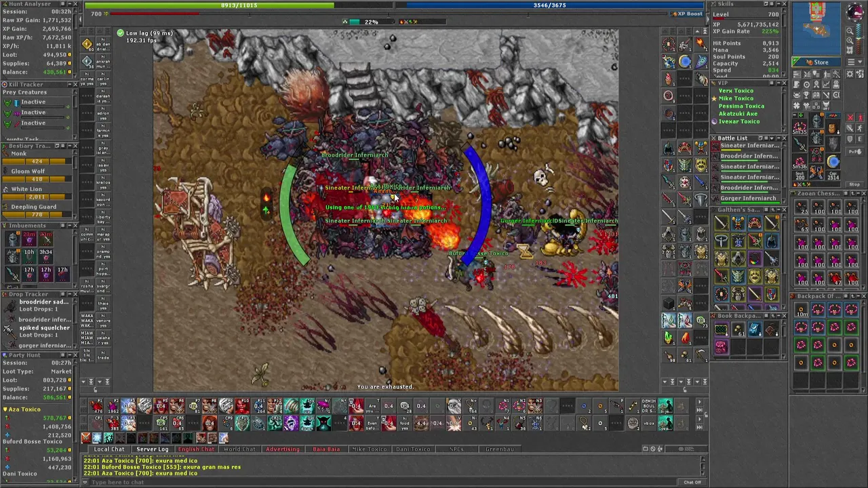The image size is (868, 488).
Task: Use the bottom bar hotkey with count 476
Action: click(x=96, y=407)
